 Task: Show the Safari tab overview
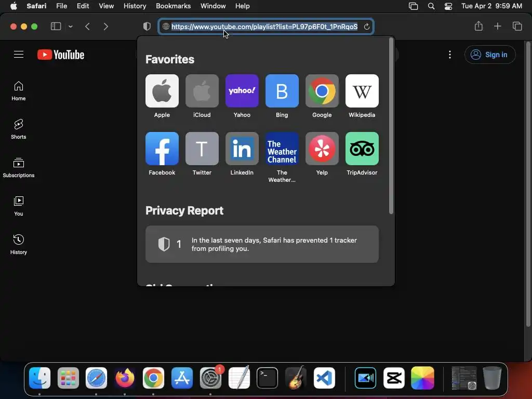[517, 26]
